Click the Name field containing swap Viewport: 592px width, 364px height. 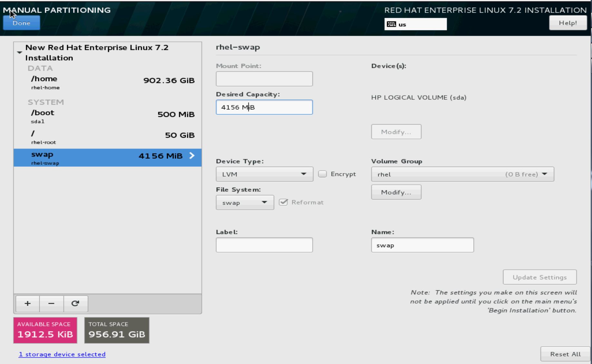click(x=422, y=245)
